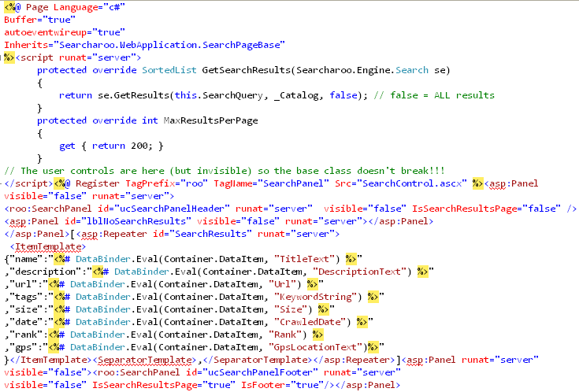Image resolution: width=579 pixels, height=392 pixels.
Task: Click the opening <ItemTemplate> tag
Action: [x=47, y=246]
